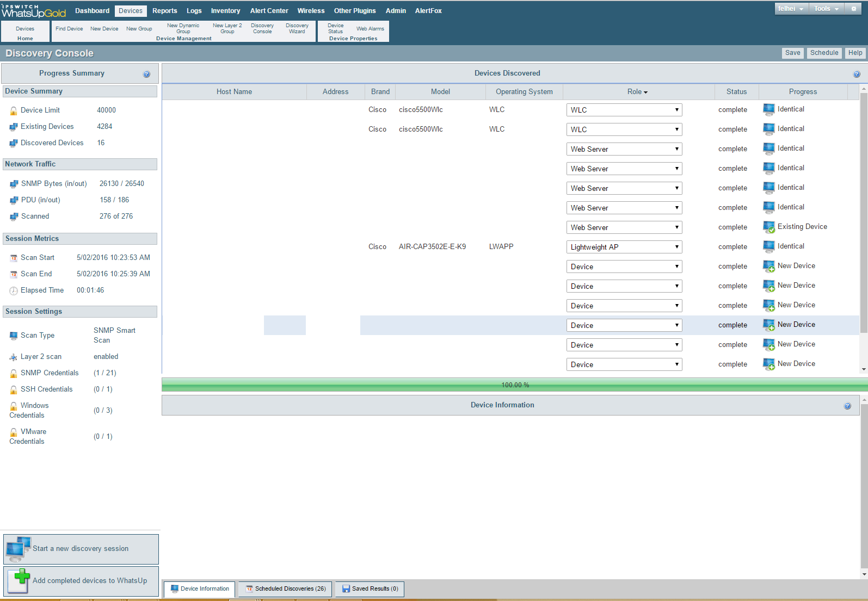This screenshot has width=868, height=601.
Task: Click the monitor icon in Lightweight AP row
Action: click(769, 246)
